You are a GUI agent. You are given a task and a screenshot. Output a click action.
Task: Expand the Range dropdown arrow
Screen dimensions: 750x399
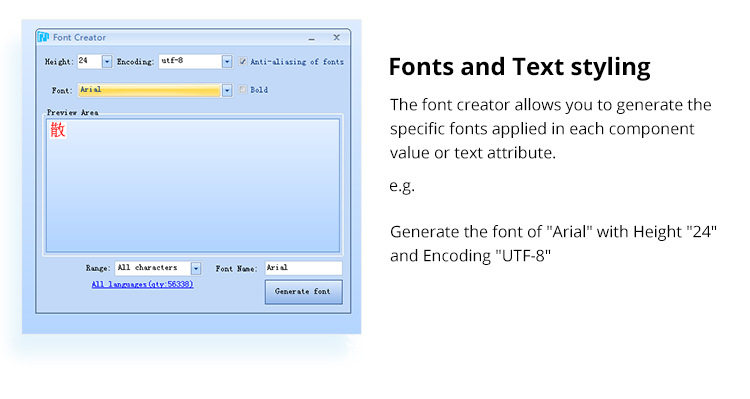click(196, 268)
